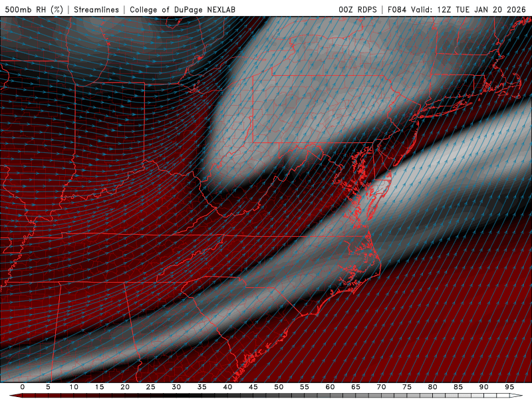This screenshot has height=399, width=532.
Task: Click the '30' colorbar tick label
Action: [176, 387]
